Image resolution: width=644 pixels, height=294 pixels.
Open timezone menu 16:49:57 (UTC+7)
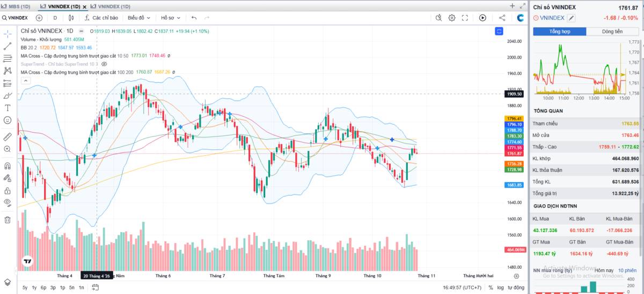pos(462,288)
